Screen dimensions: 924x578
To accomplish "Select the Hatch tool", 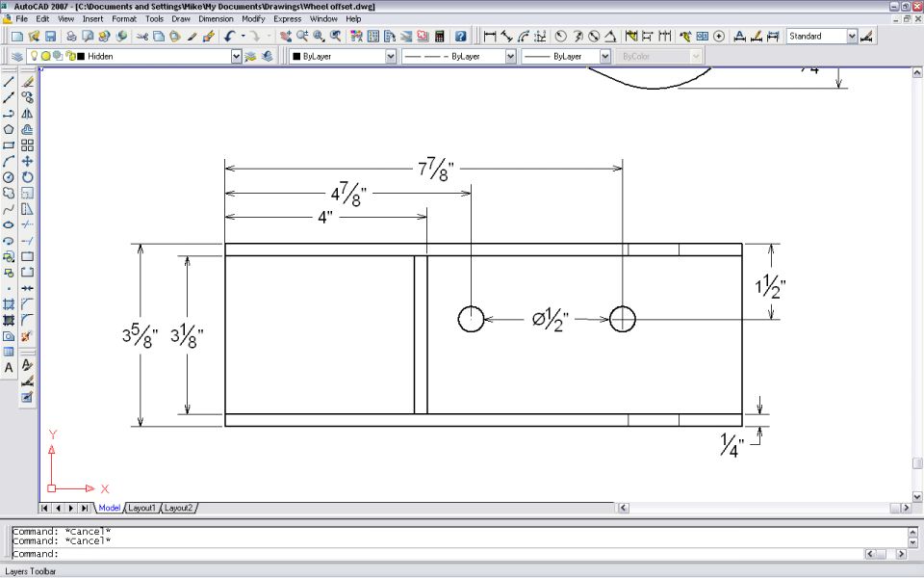I will (9, 304).
